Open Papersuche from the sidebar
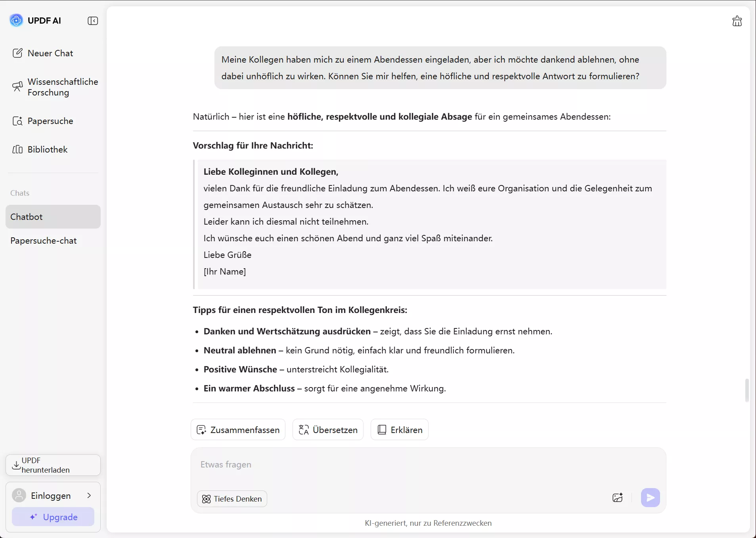Screen dimensions: 756x538 [x=43, y=121]
